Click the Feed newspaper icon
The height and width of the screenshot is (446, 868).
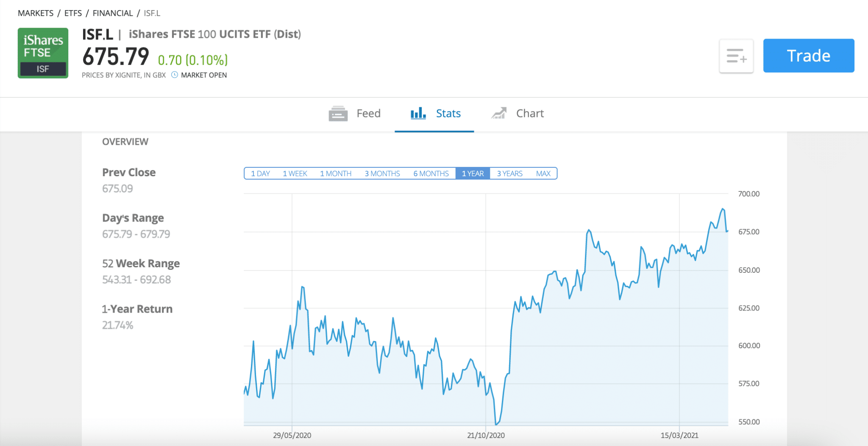click(x=338, y=114)
